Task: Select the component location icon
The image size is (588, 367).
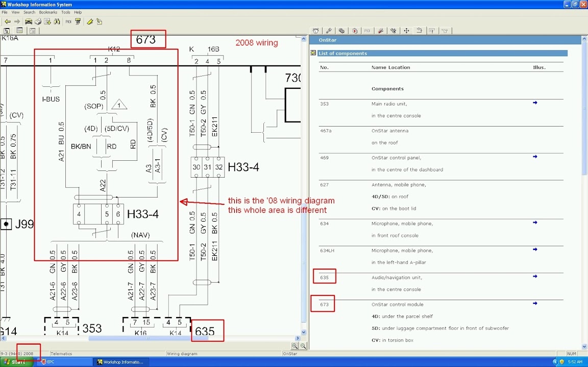Action: pyautogui.click(x=419, y=31)
